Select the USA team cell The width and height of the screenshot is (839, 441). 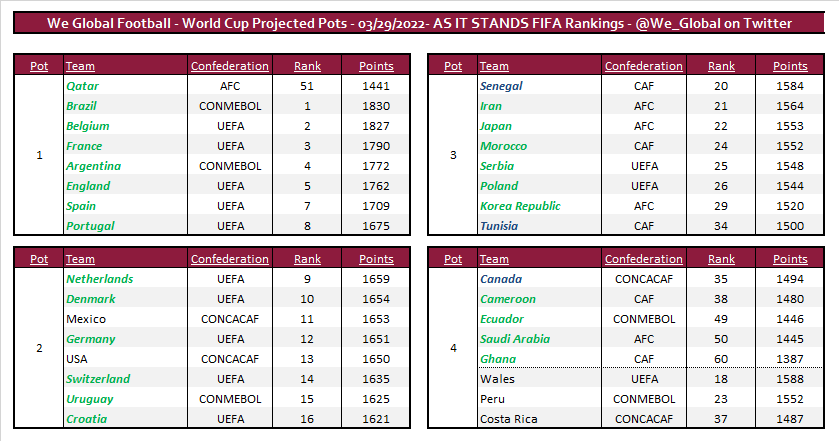pyautogui.click(x=78, y=359)
